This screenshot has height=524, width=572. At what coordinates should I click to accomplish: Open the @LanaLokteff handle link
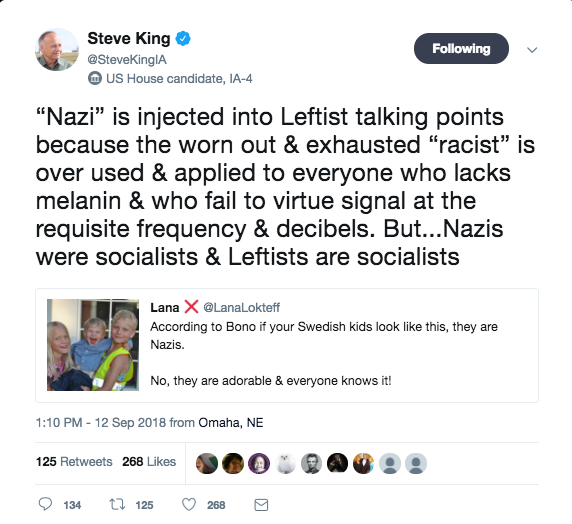(241, 308)
